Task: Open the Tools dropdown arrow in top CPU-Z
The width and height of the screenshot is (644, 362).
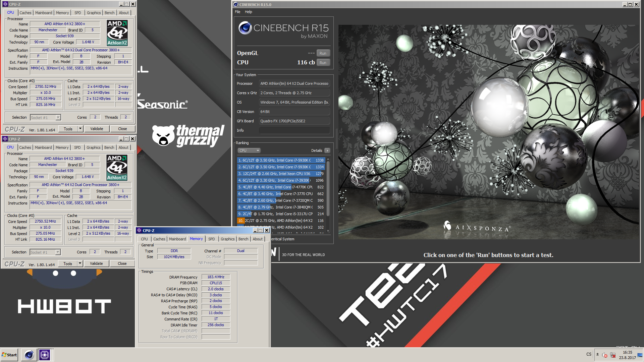Action: tap(80, 129)
